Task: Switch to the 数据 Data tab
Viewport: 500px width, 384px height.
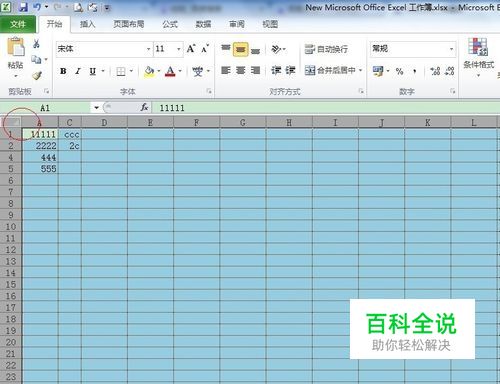Action: 203,24
